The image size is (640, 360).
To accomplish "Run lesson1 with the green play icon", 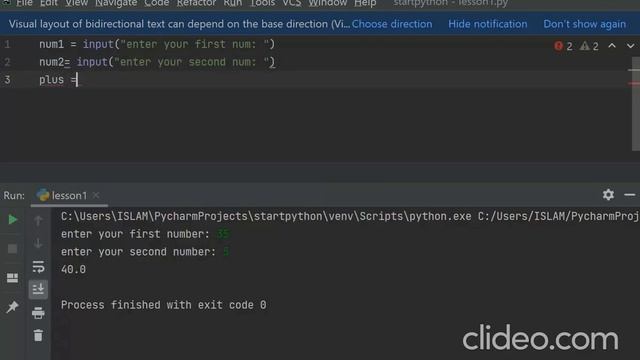I will (x=13, y=220).
